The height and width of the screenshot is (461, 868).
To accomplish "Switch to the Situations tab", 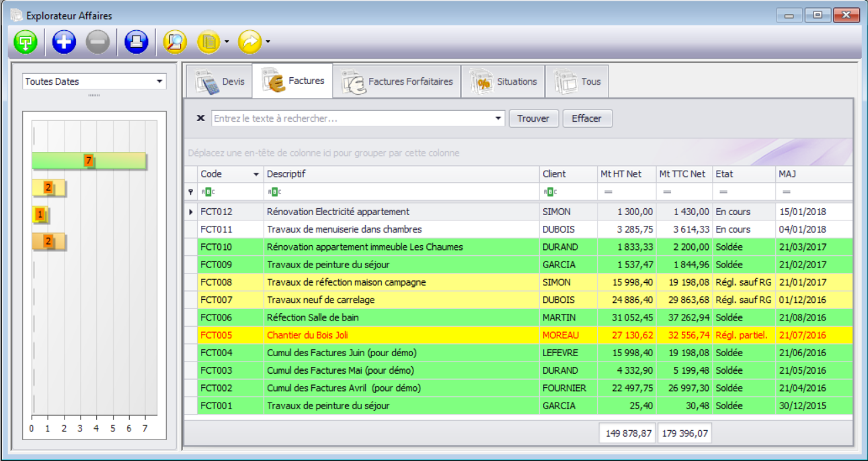I will pos(504,81).
